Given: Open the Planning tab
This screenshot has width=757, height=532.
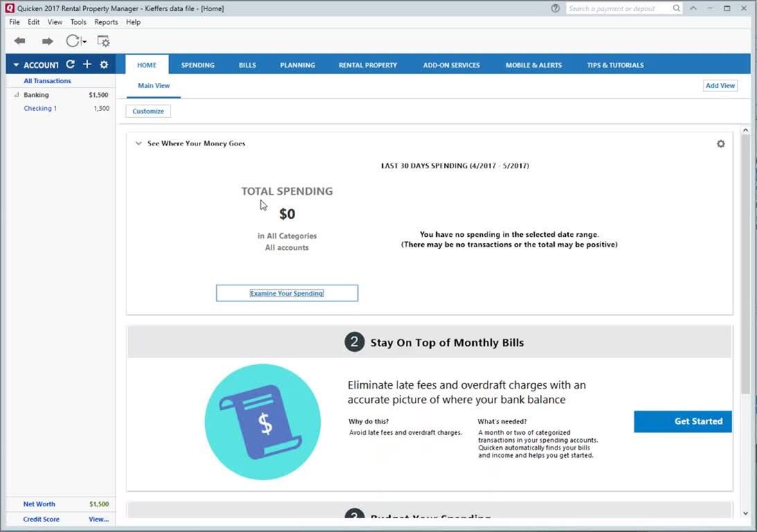Looking at the screenshot, I should pyautogui.click(x=297, y=65).
